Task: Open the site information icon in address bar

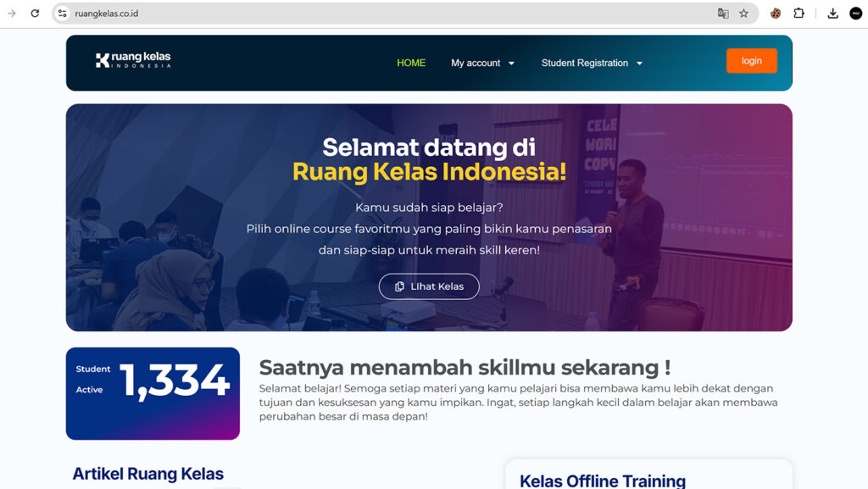Action: pos(62,14)
